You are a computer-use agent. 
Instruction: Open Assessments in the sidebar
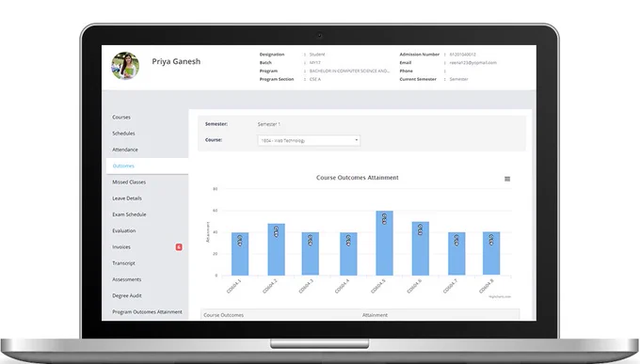(126, 279)
